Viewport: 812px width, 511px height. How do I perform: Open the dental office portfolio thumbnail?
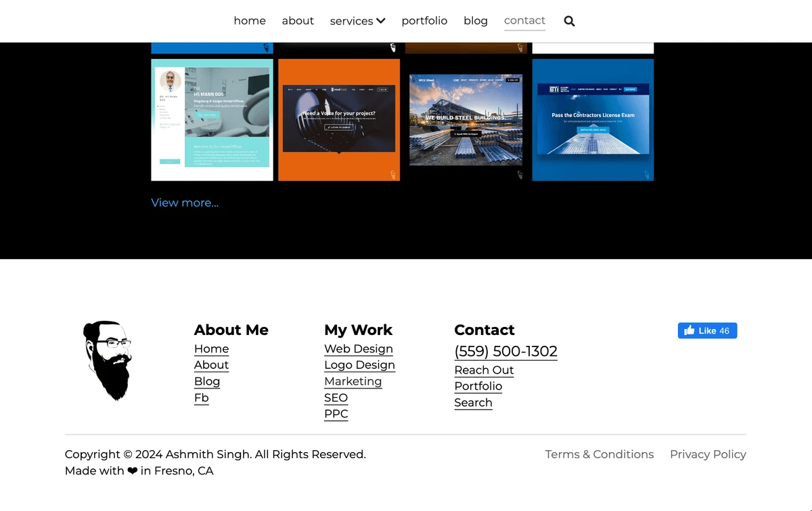pyautogui.click(x=212, y=119)
